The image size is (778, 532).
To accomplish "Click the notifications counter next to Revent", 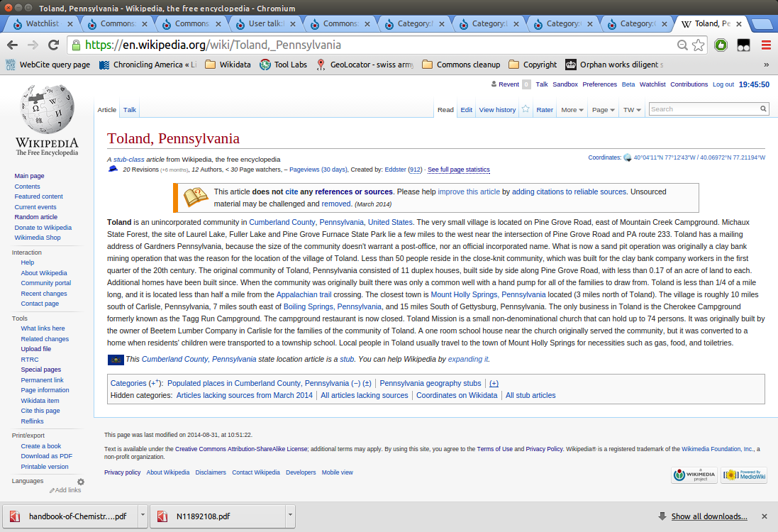I will 526,84.
